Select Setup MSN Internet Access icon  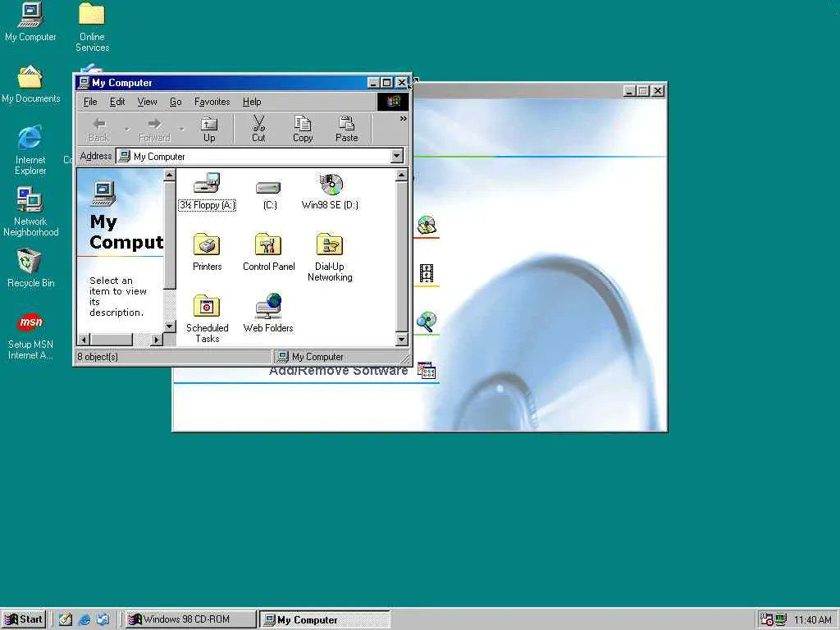[x=30, y=336]
